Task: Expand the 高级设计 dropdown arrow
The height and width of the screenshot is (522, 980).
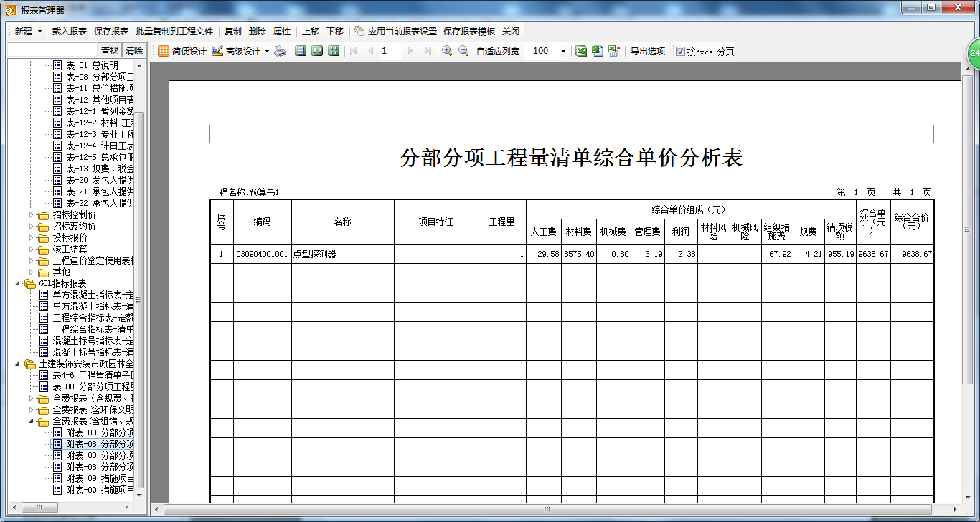Action: [267, 52]
